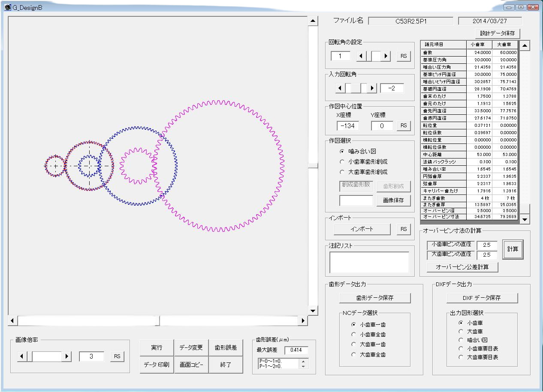Click left arrow of 入力回転角 spinner

click(340, 88)
